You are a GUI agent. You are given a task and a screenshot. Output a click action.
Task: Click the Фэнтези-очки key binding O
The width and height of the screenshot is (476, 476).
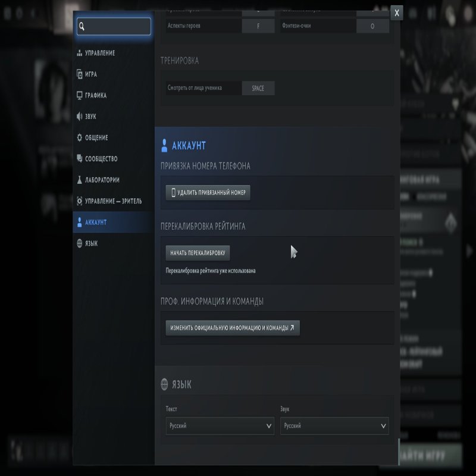click(x=372, y=26)
